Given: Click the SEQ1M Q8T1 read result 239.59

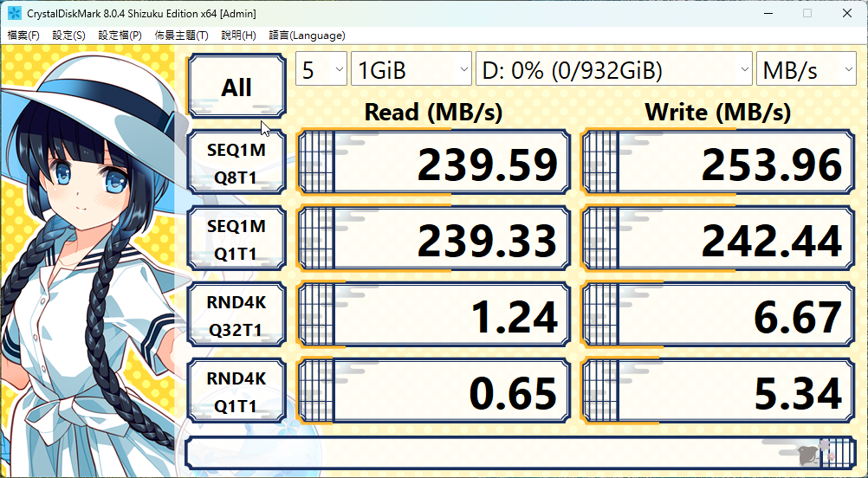Looking at the screenshot, I should click(434, 164).
